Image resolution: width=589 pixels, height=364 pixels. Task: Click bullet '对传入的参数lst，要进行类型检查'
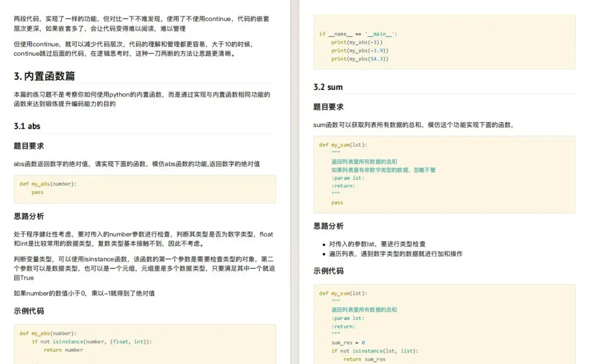377,244
